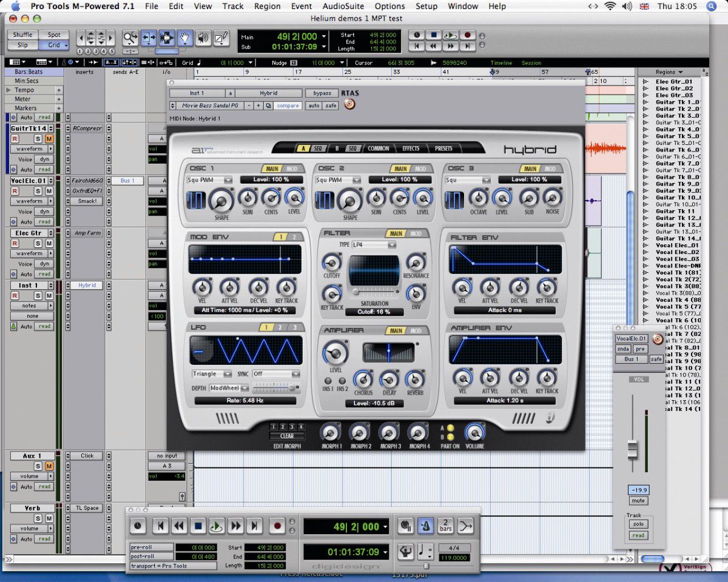Toggle bypass in the Hybrid plugin header
The height and width of the screenshot is (582, 728).
(x=322, y=93)
